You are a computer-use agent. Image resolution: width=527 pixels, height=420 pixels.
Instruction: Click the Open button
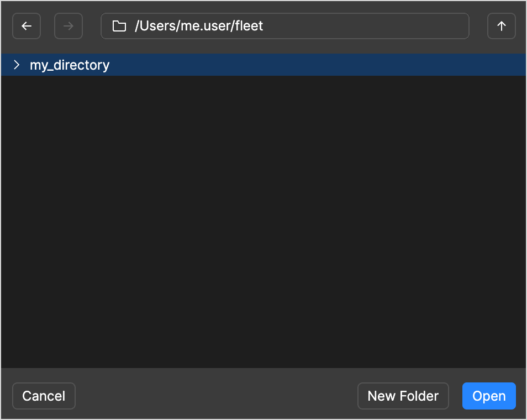point(489,396)
